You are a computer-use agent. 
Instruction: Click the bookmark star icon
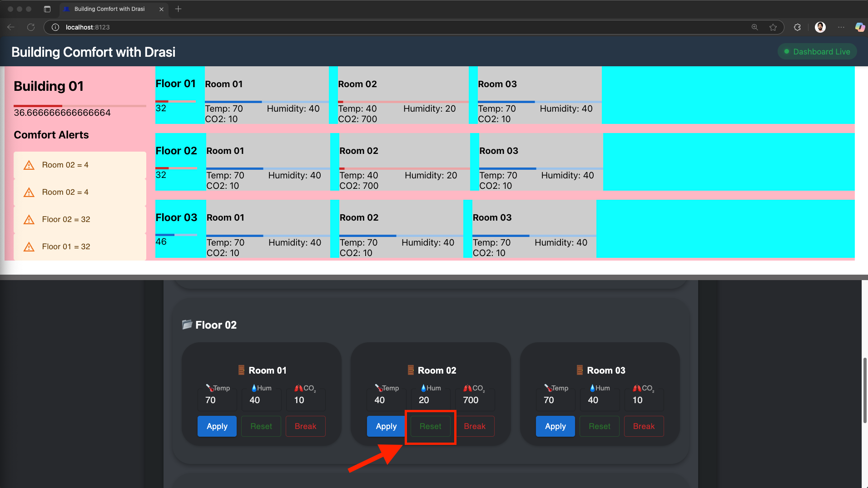773,27
